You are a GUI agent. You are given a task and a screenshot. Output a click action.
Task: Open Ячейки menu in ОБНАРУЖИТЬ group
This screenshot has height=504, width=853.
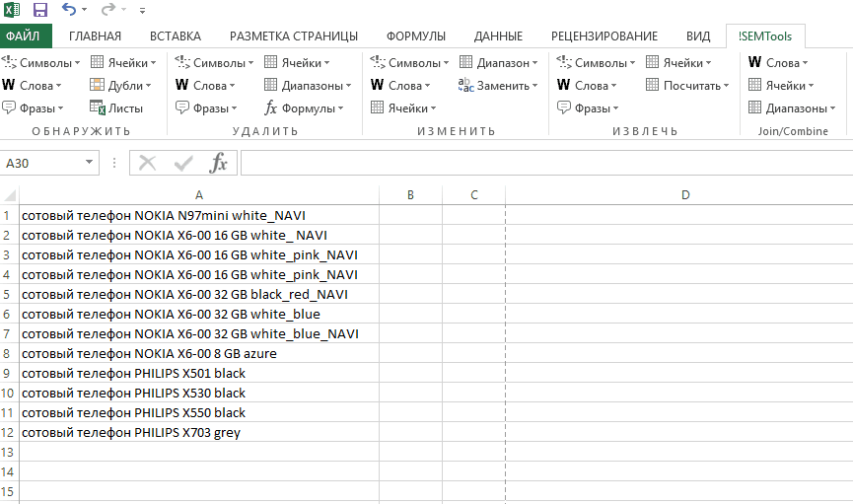(123, 62)
